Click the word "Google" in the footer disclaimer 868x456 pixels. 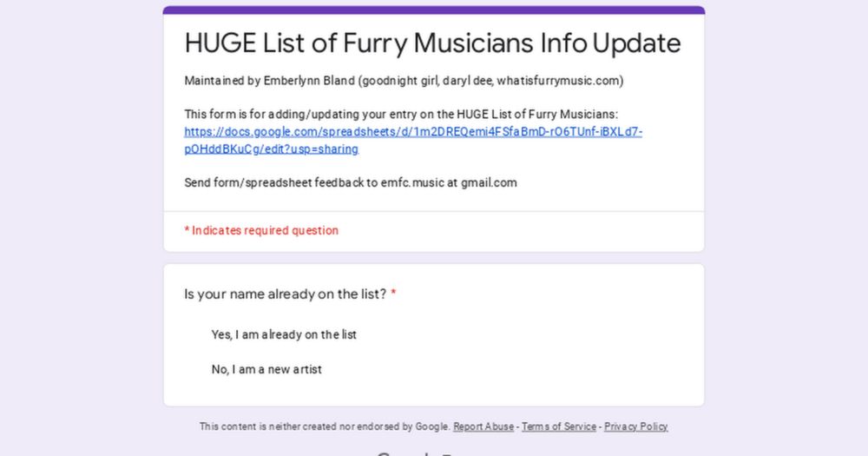pos(431,426)
